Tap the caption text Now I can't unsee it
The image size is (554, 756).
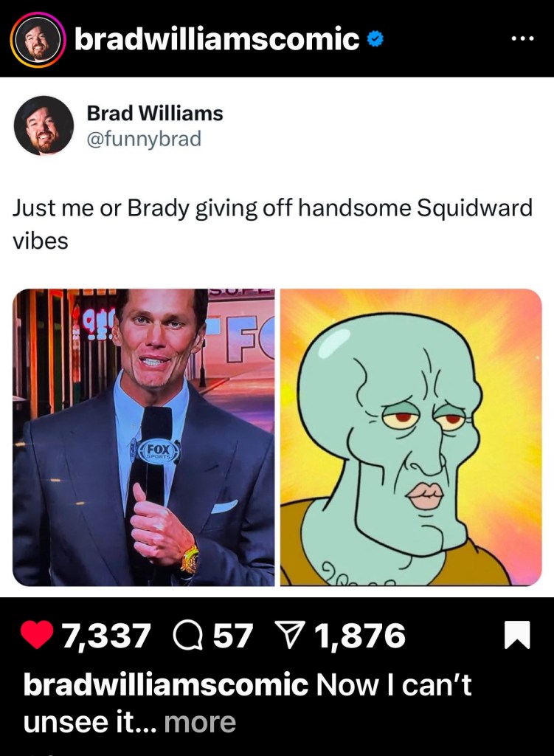[247, 703]
